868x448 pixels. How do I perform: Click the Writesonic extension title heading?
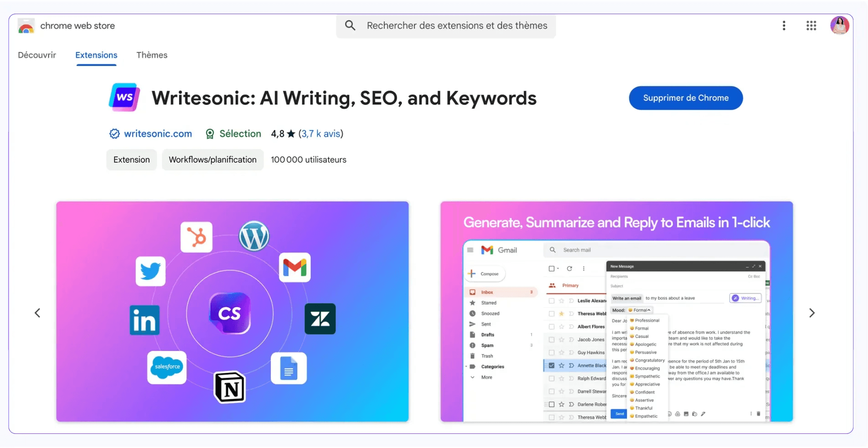pyautogui.click(x=344, y=98)
